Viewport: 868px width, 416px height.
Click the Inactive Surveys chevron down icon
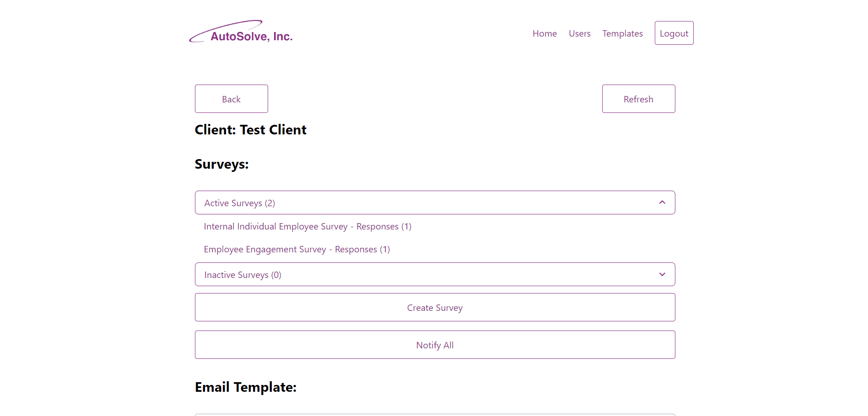(662, 274)
